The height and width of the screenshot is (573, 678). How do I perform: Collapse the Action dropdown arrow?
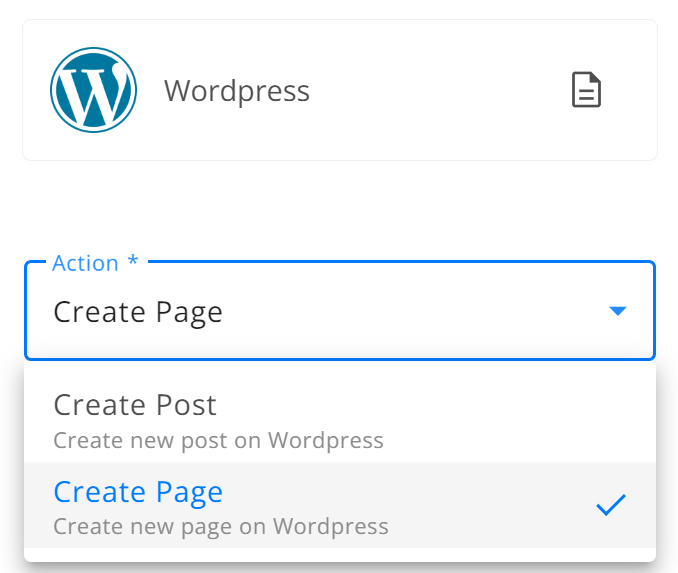(617, 311)
